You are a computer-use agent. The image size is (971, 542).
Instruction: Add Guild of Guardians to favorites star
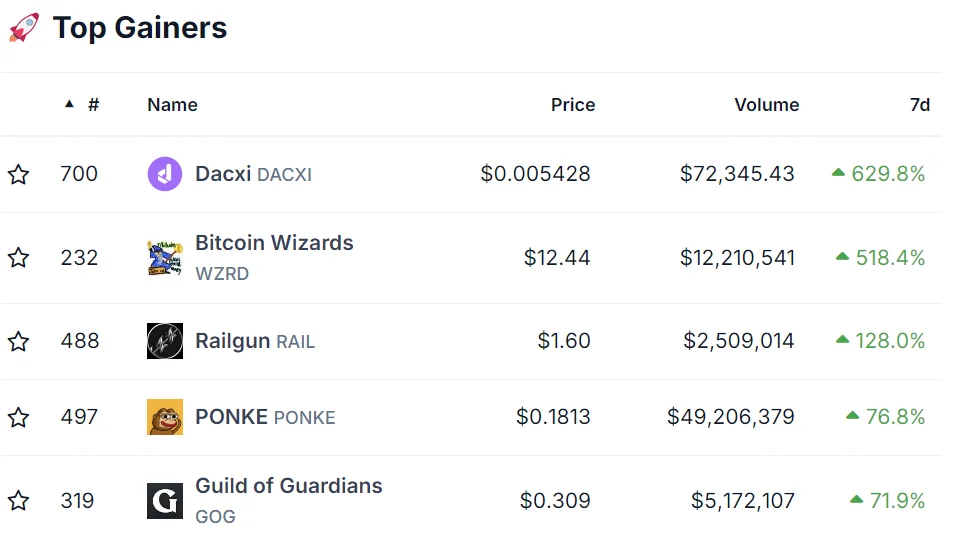pos(18,500)
